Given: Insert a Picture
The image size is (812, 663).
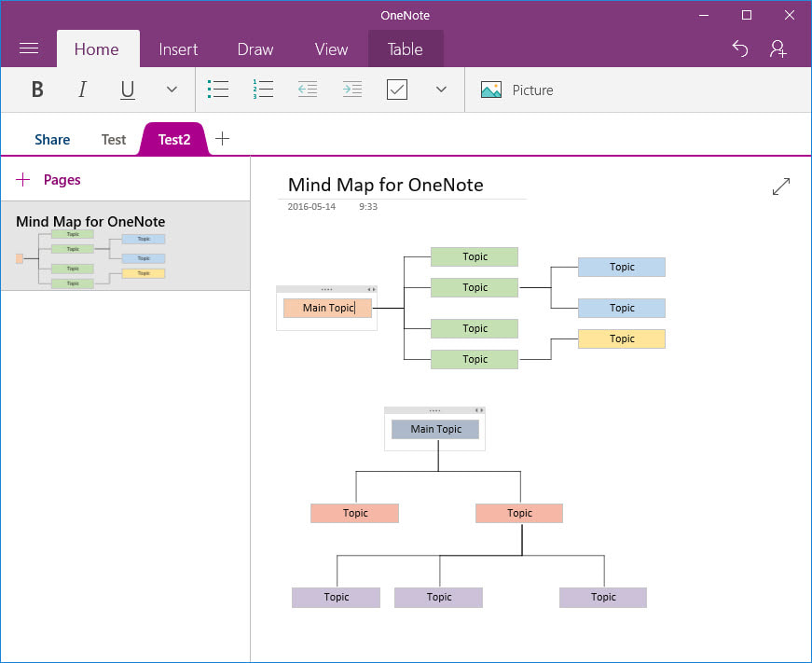Looking at the screenshot, I should (516, 90).
